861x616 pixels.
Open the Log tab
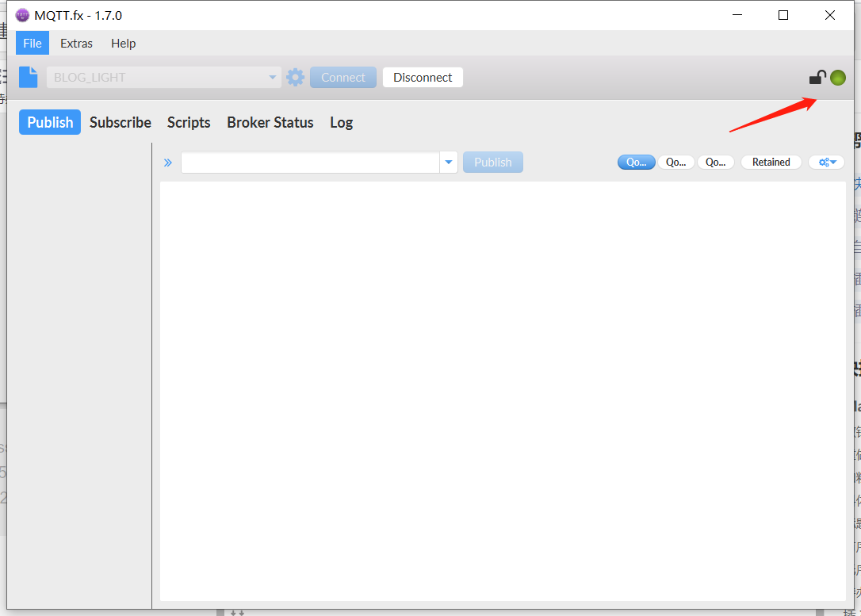341,122
